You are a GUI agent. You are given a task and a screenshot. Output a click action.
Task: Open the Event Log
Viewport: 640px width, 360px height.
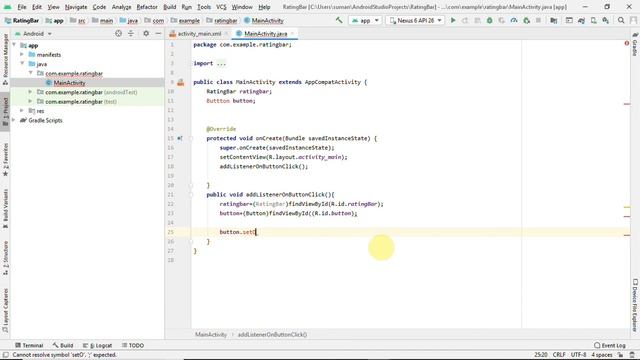610,345
